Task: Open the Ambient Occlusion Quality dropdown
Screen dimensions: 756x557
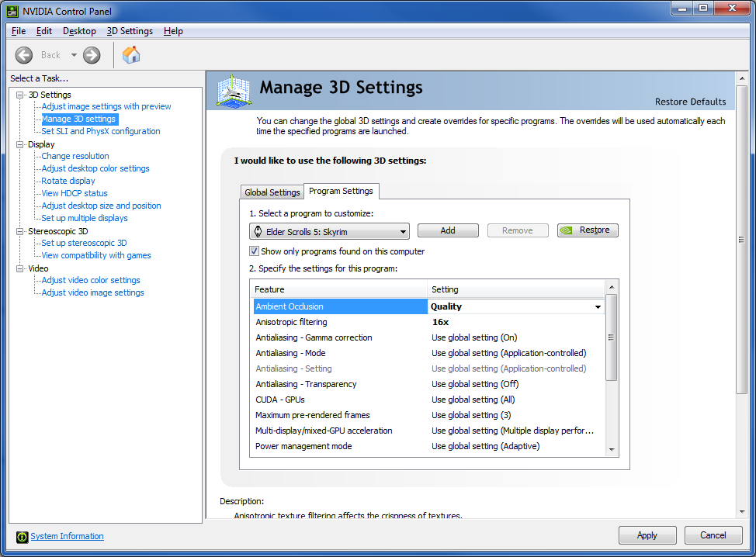Action: tap(598, 307)
